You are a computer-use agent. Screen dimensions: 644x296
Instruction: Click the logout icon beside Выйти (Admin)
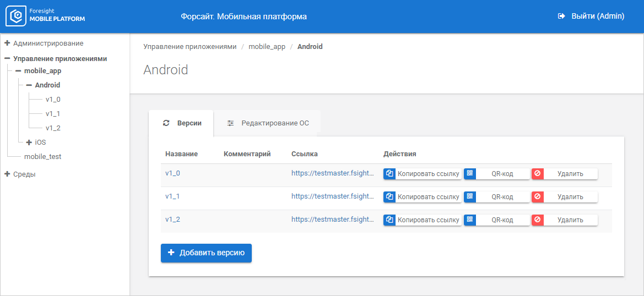point(561,17)
